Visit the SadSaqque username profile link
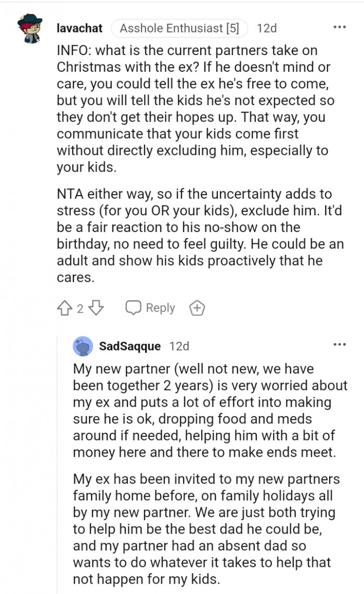 click(x=130, y=346)
